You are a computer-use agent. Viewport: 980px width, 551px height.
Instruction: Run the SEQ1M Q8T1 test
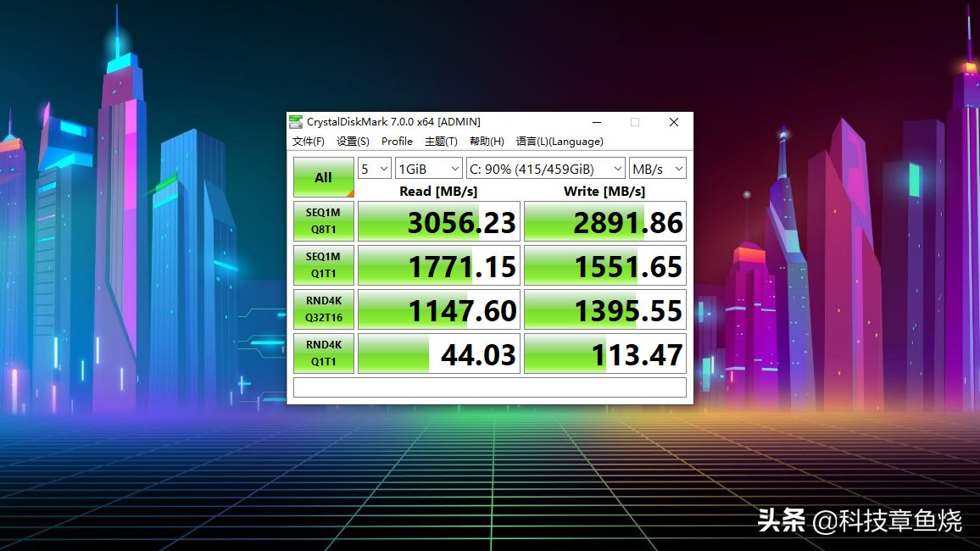pos(324,221)
